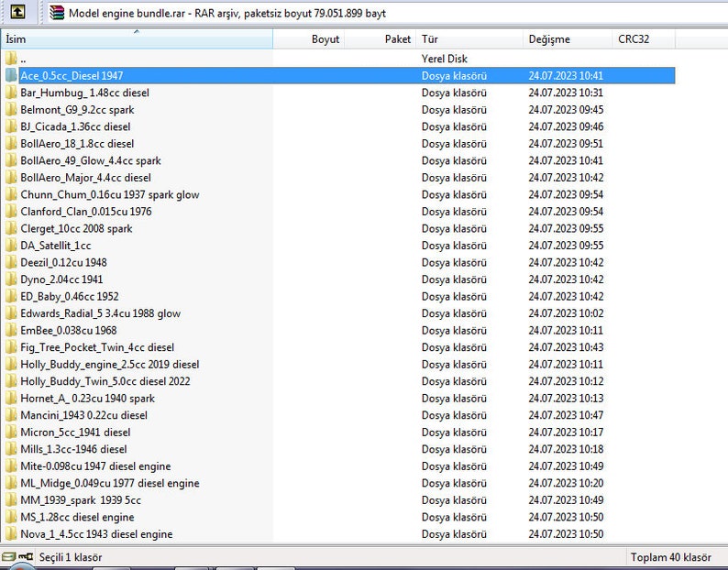This screenshot has height=570, width=728.
Task: Click 'Dosya klasörü' type in Deezil row
Action: click(454, 262)
